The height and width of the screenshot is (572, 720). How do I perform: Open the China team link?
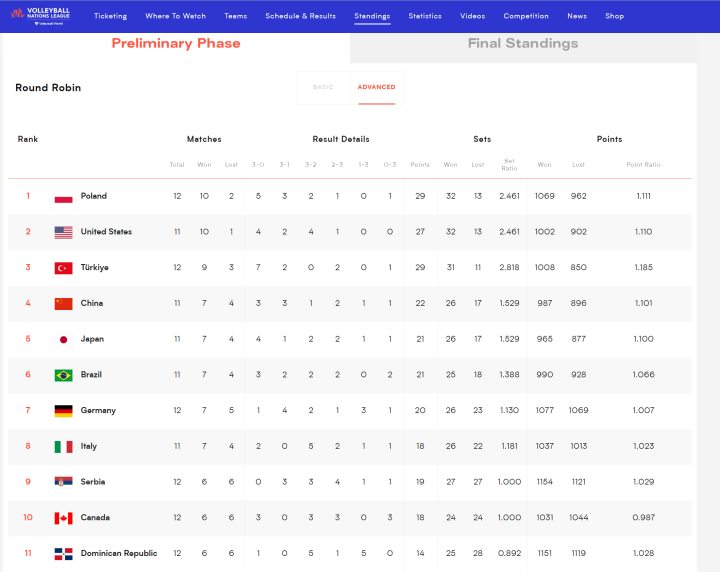(x=92, y=303)
